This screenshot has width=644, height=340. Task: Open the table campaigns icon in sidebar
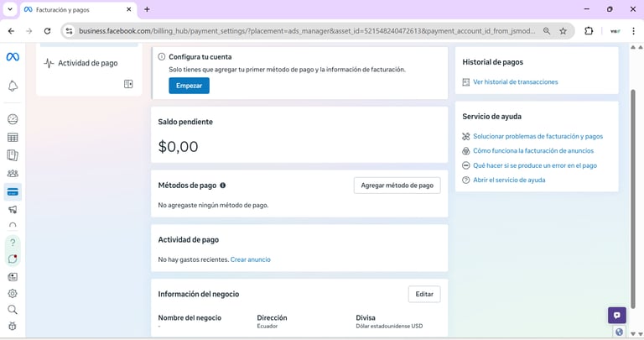(x=13, y=138)
